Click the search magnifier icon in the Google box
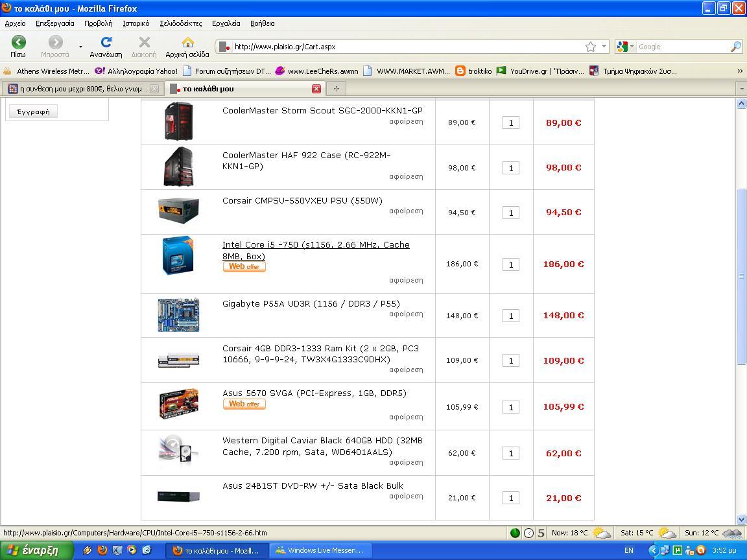This screenshot has height=560, width=747. [735, 47]
